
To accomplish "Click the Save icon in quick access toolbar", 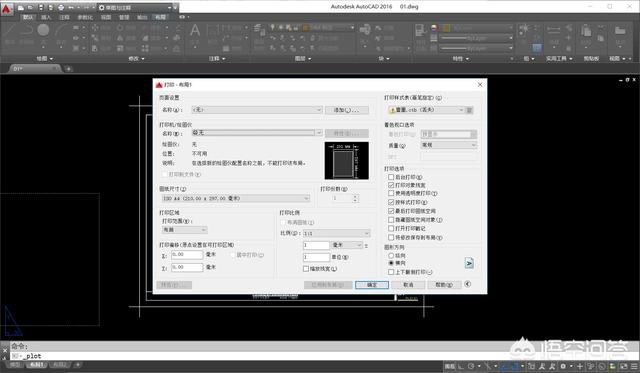I will [x=41, y=8].
